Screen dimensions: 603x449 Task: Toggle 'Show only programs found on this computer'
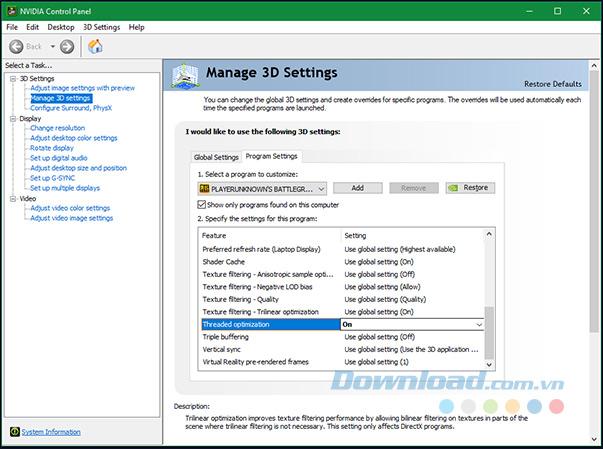tap(202, 204)
